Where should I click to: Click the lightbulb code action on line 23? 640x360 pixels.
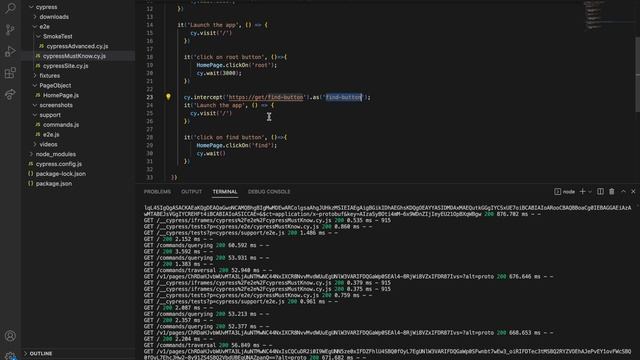[x=168, y=97]
